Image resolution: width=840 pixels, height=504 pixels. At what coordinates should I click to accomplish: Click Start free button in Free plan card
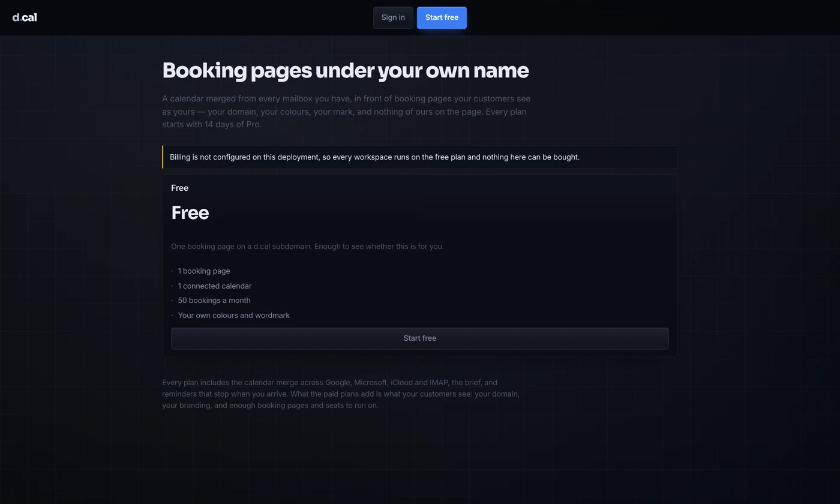(420, 338)
